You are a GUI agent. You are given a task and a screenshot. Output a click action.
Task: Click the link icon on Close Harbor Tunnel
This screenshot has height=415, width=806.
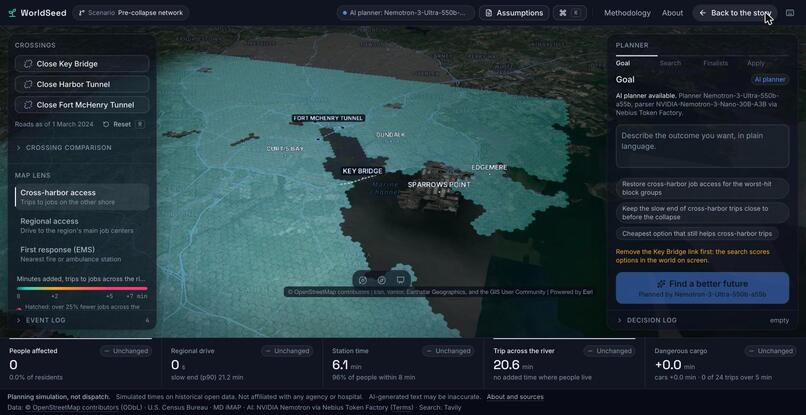[x=28, y=84]
